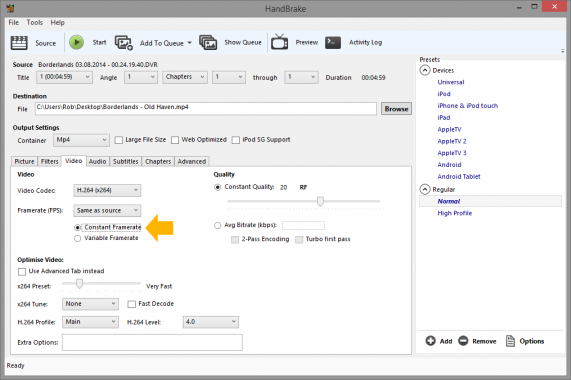
Task: Select Constant Quality radio button
Action: coord(217,187)
